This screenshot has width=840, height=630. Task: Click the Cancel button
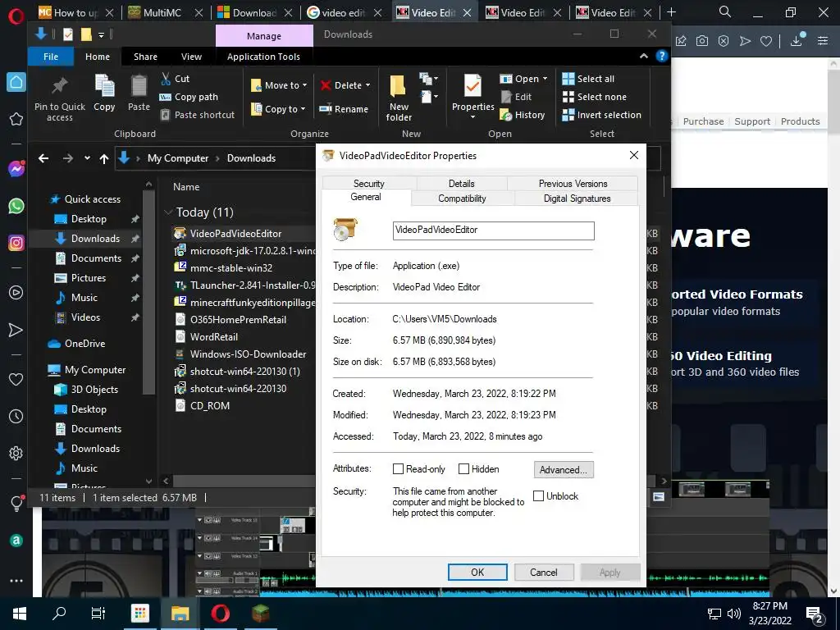coord(544,572)
